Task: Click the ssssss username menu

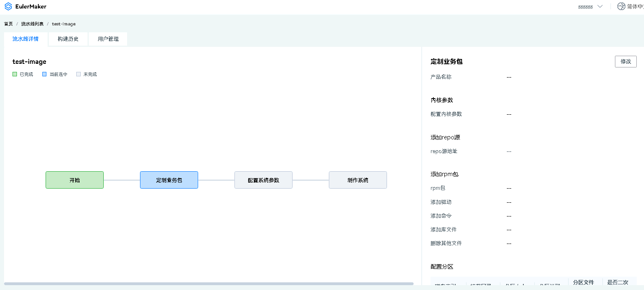Action: point(585,7)
